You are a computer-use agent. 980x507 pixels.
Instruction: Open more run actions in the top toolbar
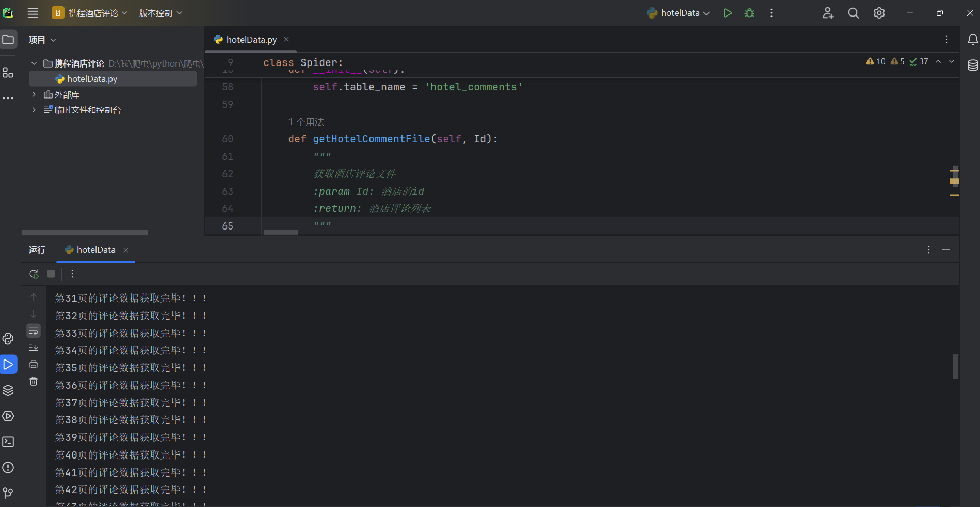(x=772, y=13)
